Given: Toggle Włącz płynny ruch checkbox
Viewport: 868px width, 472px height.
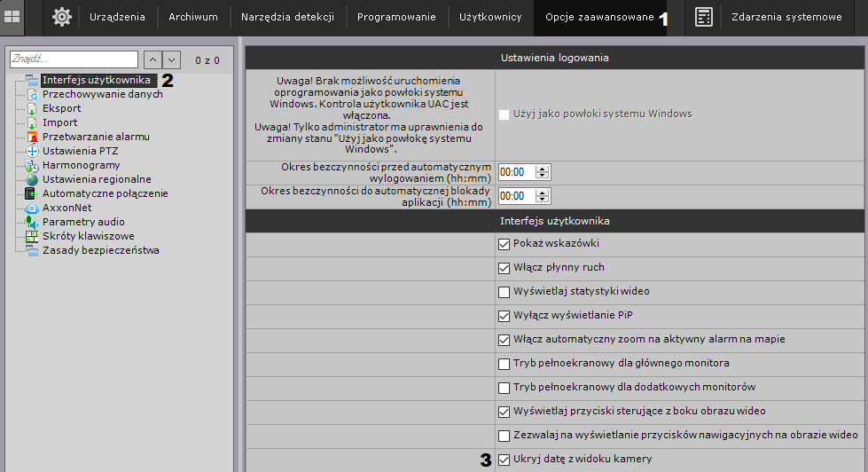Looking at the screenshot, I should coord(504,268).
